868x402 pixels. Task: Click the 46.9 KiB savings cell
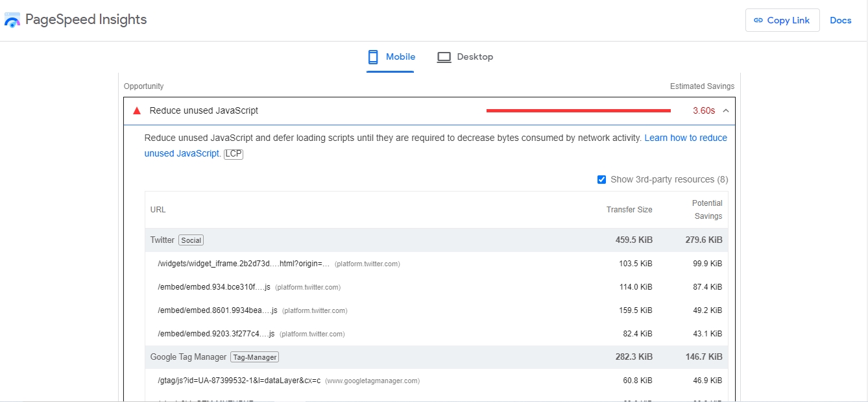707,381
